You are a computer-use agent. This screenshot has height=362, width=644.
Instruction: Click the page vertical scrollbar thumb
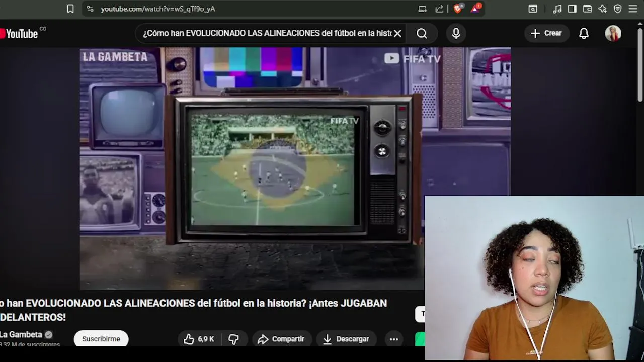click(x=640, y=64)
